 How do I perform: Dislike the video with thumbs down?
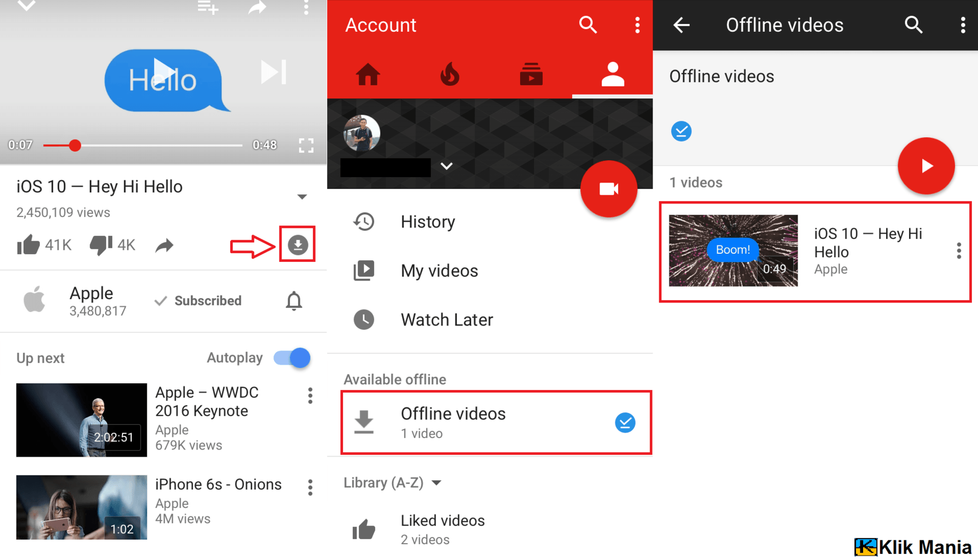101,245
